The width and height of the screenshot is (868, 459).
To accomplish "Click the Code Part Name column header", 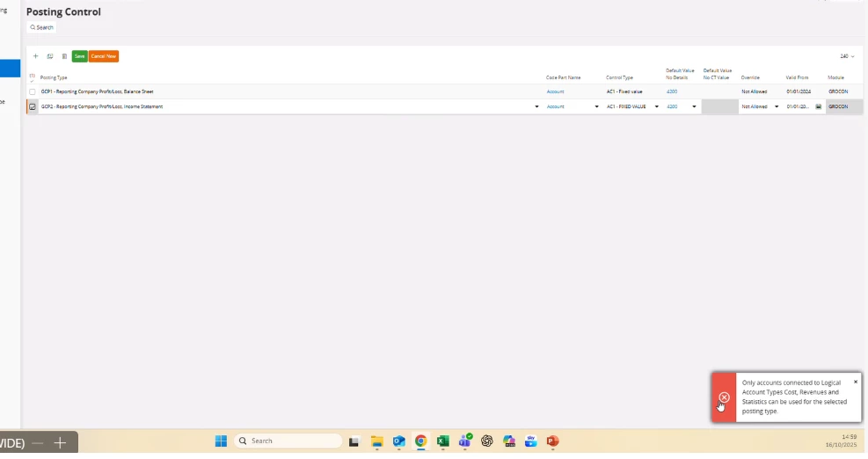I will (563, 77).
